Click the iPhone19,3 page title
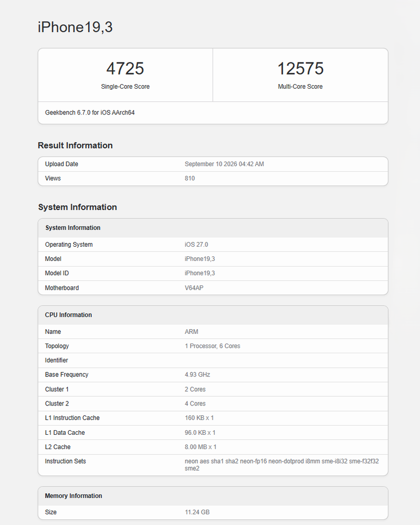420x525 pixels. (75, 27)
